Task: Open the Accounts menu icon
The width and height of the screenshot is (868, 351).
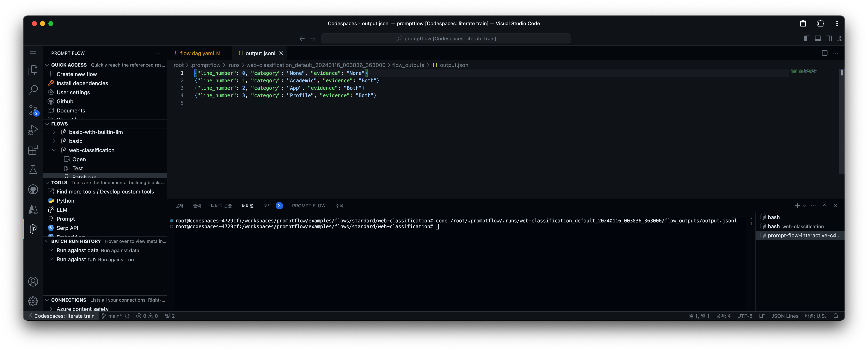Action: 33,282
